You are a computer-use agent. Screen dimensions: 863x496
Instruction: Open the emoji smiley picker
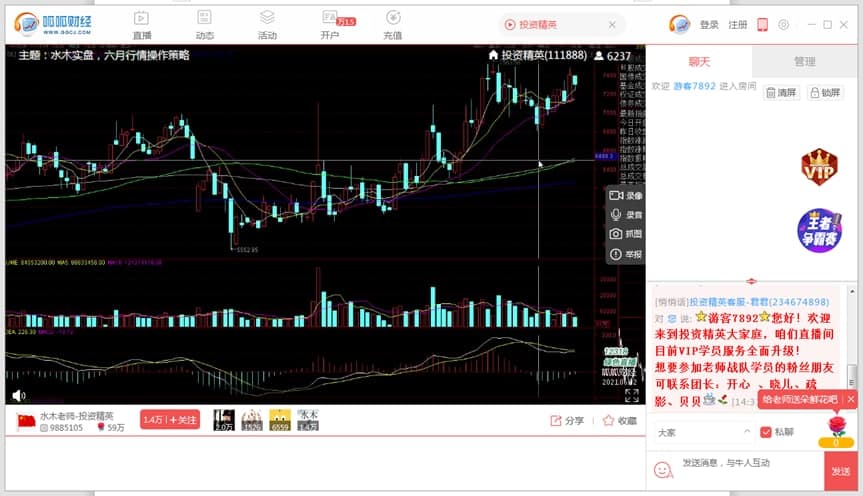point(663,470)
